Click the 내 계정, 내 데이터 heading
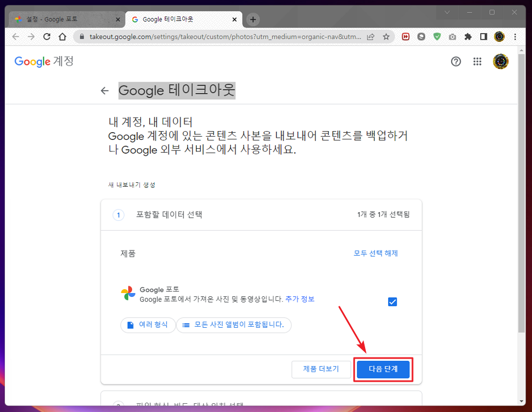 (x=150, y=122)
